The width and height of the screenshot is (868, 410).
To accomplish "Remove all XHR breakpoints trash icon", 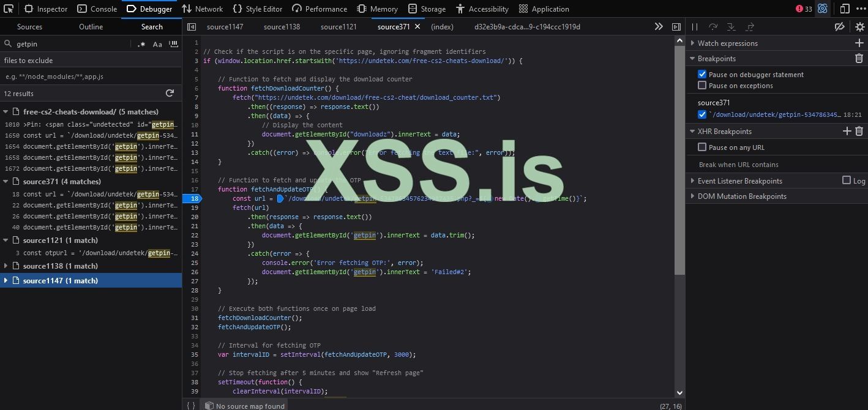I will 859,131.
